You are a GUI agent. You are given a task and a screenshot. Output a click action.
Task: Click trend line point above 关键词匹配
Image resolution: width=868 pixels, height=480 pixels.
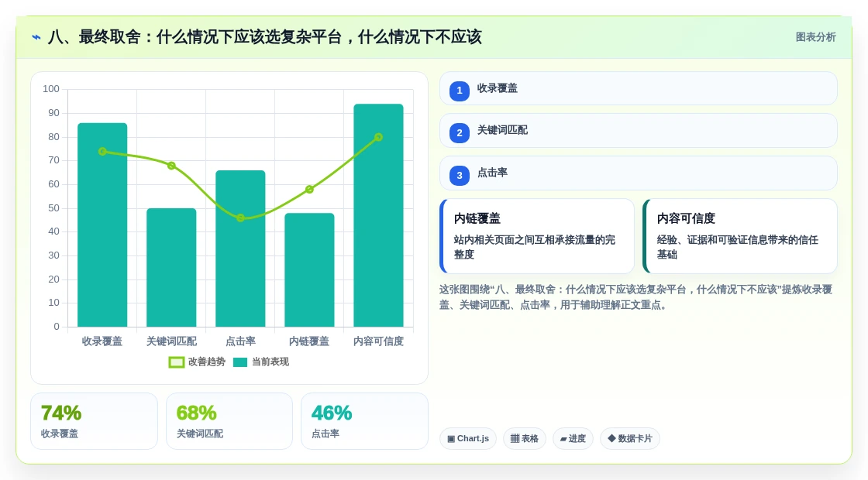[x=171, y=166]
